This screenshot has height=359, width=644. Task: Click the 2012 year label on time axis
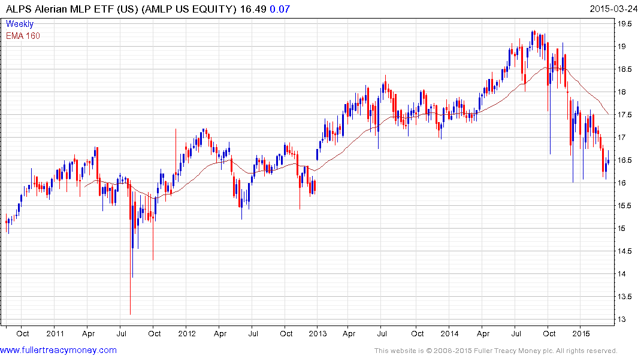coord(187,333)
